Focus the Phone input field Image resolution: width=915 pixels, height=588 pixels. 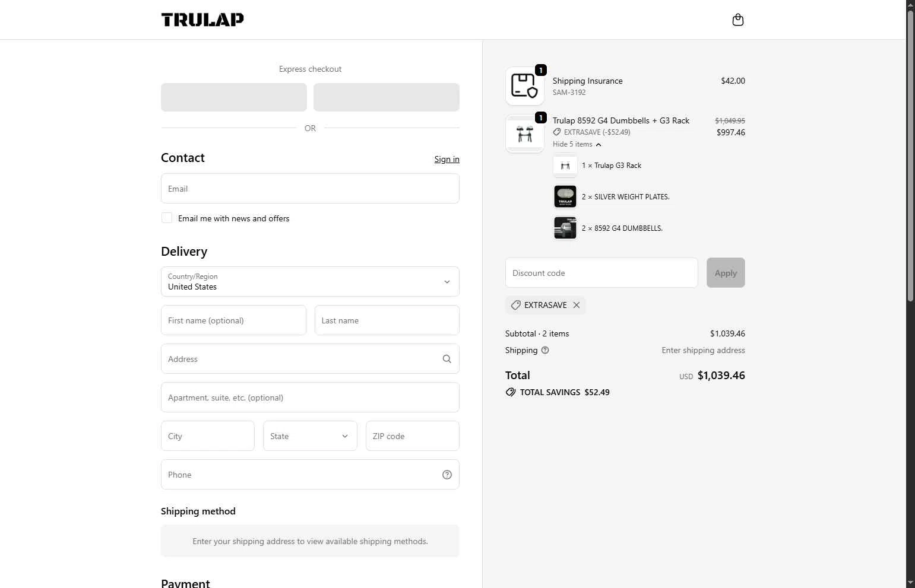click(x=310, y=475)
